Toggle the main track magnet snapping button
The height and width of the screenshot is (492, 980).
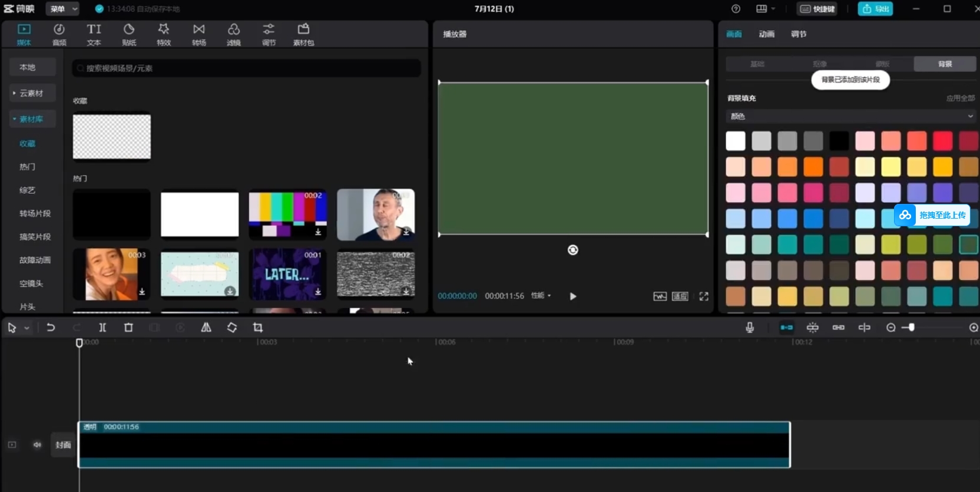pyautogui.click(x=786, y=328)
